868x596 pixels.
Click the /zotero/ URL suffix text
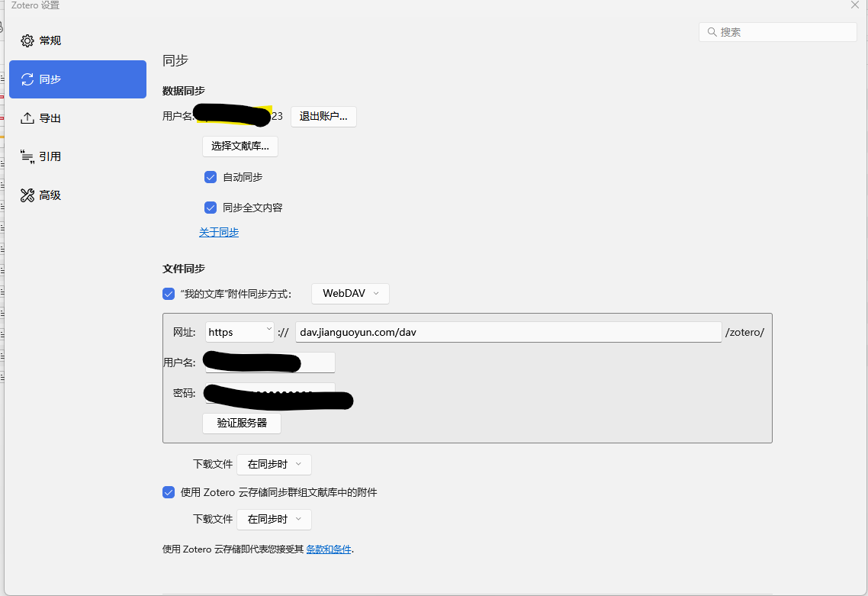(744, 333)
